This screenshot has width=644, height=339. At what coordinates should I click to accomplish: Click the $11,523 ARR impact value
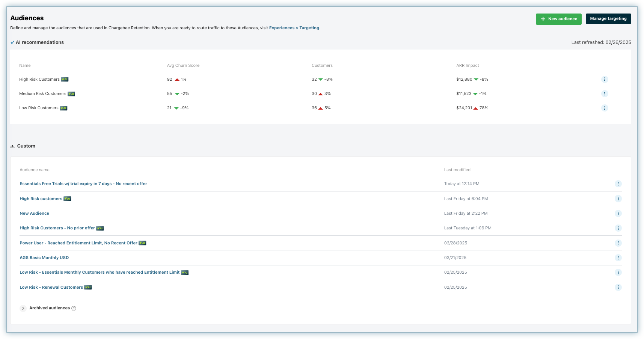click(464, 93)
